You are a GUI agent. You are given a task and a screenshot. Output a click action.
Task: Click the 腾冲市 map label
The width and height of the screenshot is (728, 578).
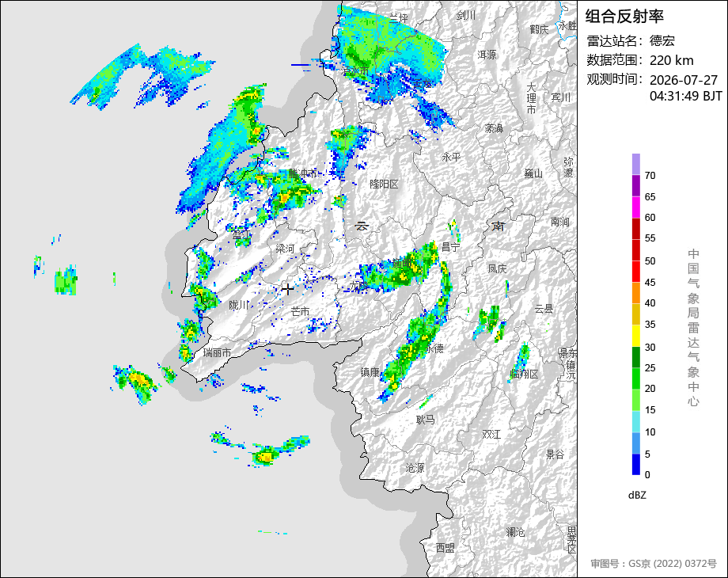click(x=303, y=173)
